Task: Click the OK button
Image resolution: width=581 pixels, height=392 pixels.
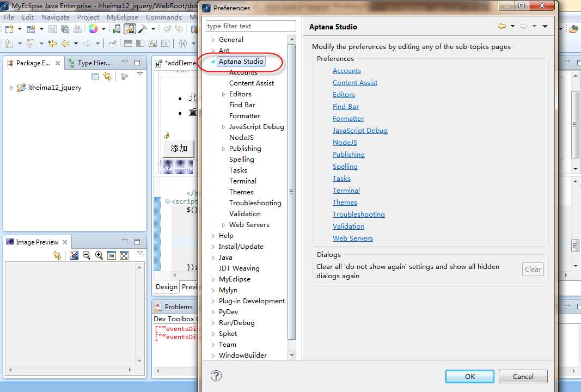Action: pyautogui.click(x=469, y=376)
